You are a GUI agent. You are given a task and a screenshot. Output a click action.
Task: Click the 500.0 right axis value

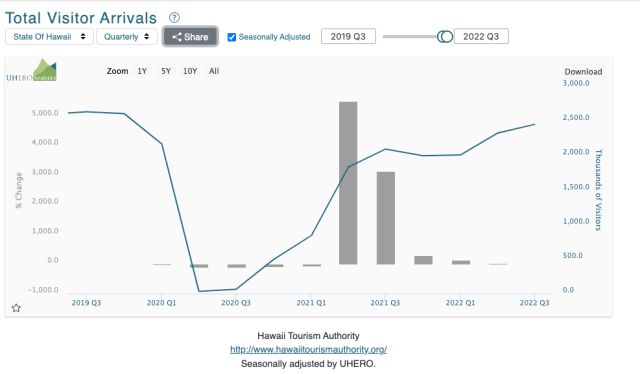coord(573,255)
